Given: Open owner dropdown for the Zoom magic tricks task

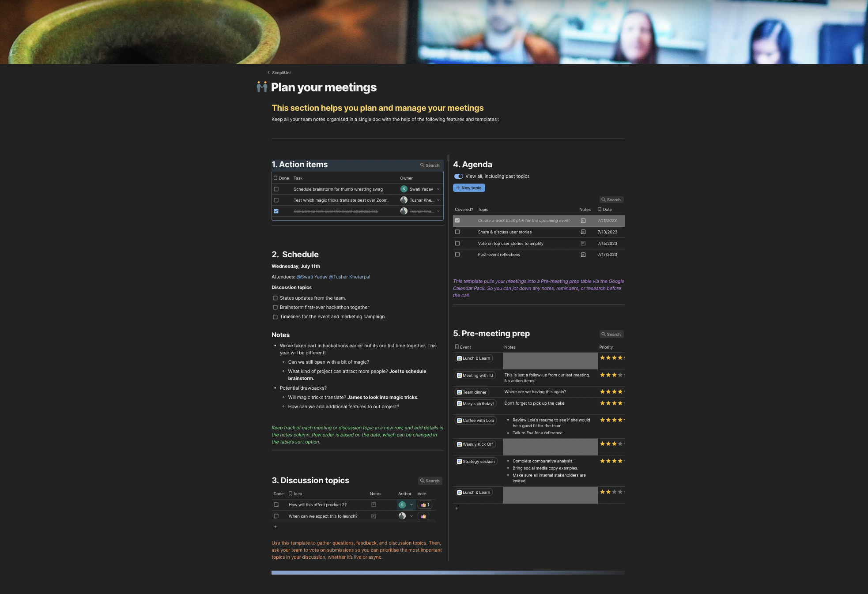Looking at the screenshot, I should coord(438,200).
